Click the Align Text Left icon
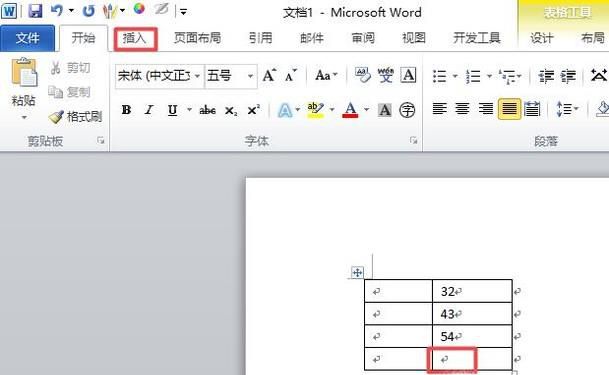This screenshot has width=609, height=375. click(439, 109)
